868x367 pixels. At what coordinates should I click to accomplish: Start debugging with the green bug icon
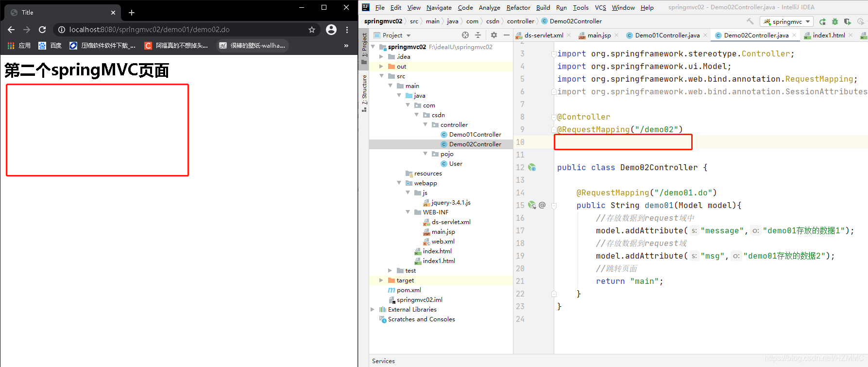point(835,21)
